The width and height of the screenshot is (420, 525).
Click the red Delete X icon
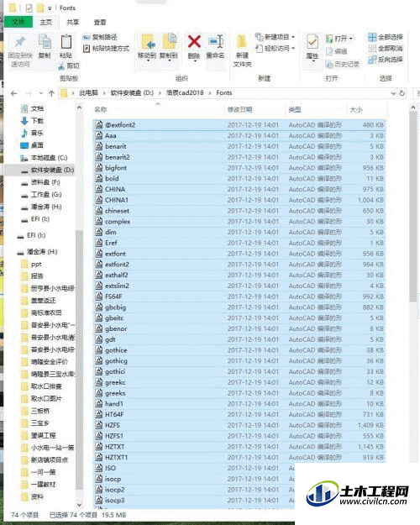point(194,42)
